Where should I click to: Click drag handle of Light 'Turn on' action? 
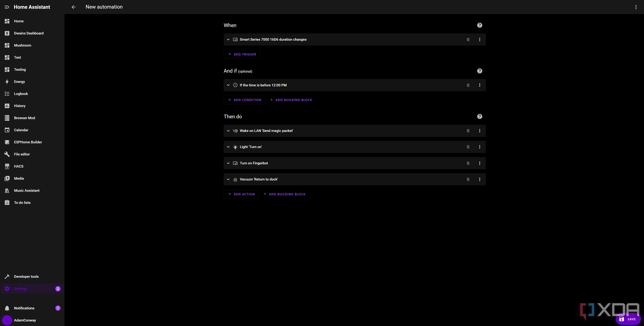468,147
